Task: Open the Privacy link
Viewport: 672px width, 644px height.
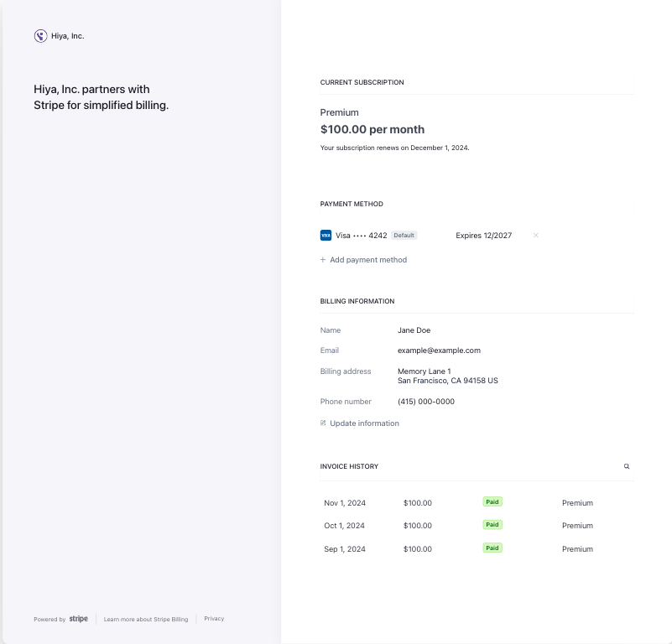Action: tap(214, 618)
